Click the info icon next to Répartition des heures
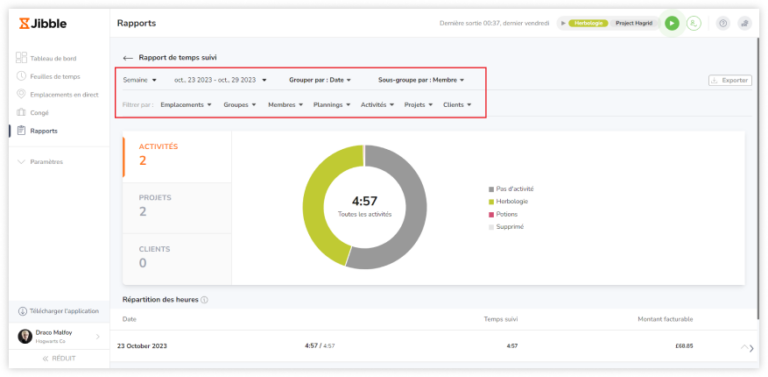Screen dimensions: 768x377 (204, 300)
